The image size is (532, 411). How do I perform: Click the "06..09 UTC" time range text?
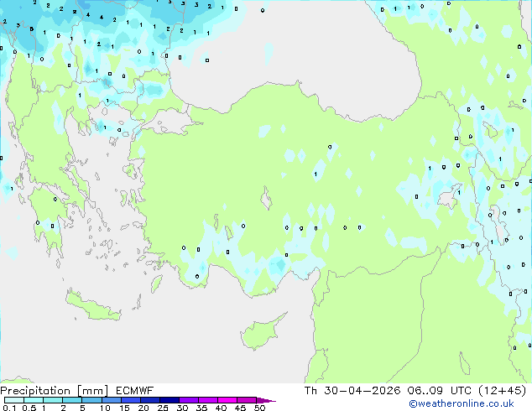tap(440, 391)
